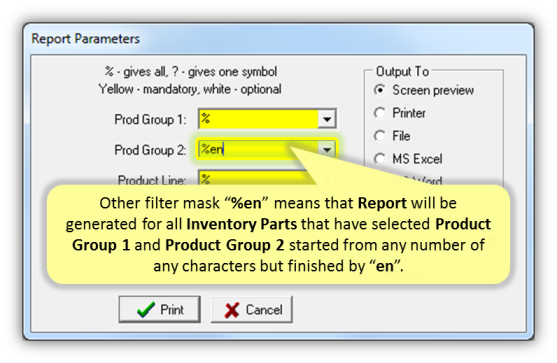Click the Product Line label
Viewport: 557px width, 363px height.
pyautogui.click(x=152, y=180)
